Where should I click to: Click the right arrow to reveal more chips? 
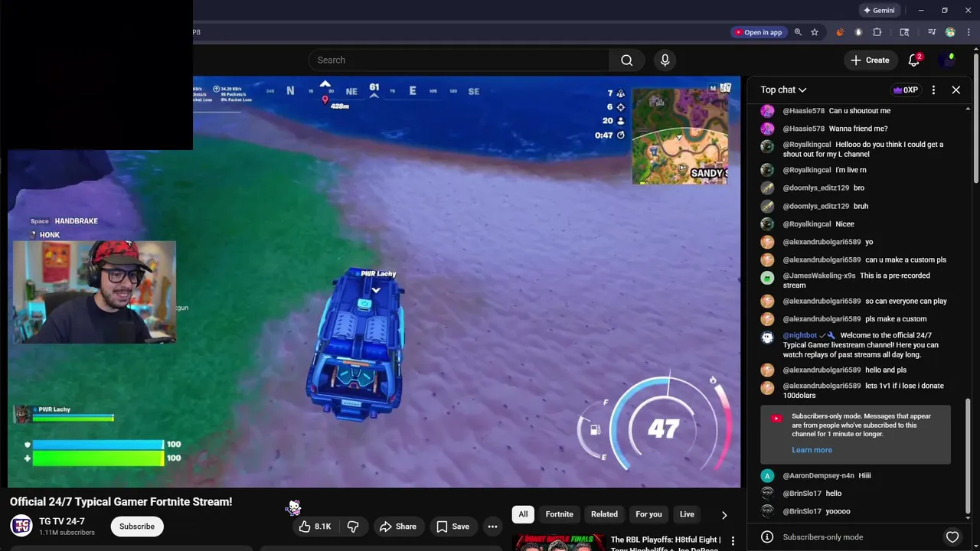pos(724,515)
